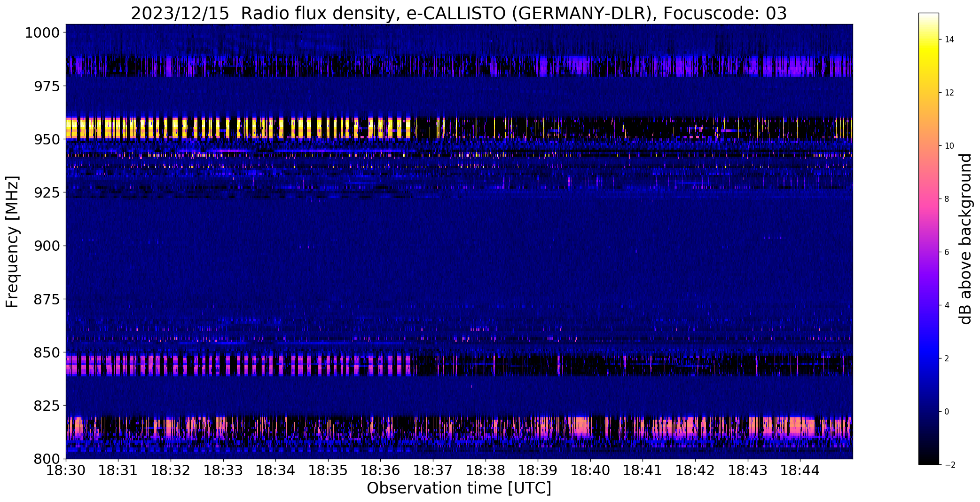The height and width of the screenshot is (502, 980).
Task: Click the 1000 frequency tick label
Action: tap(42, 33)
